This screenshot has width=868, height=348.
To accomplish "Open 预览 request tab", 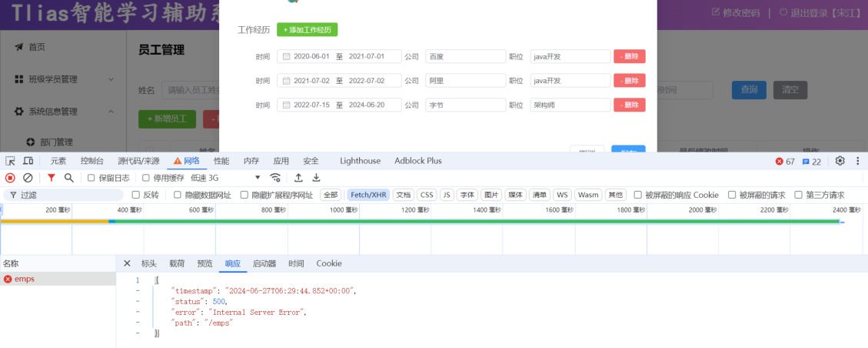I will click(x=205, y=264).
